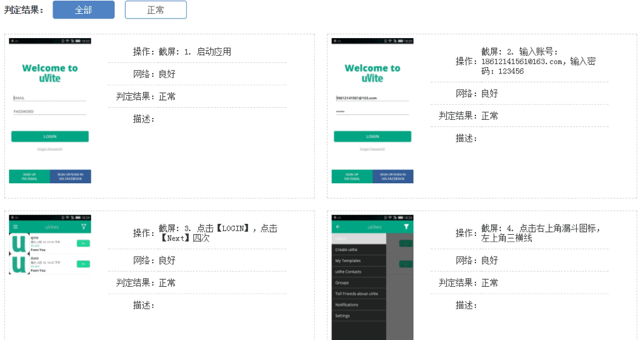Click the 'Welcome to uVite' heading in step 2 screenshot
The height and width of the screenshot is (340, 644).
[373, 73]
